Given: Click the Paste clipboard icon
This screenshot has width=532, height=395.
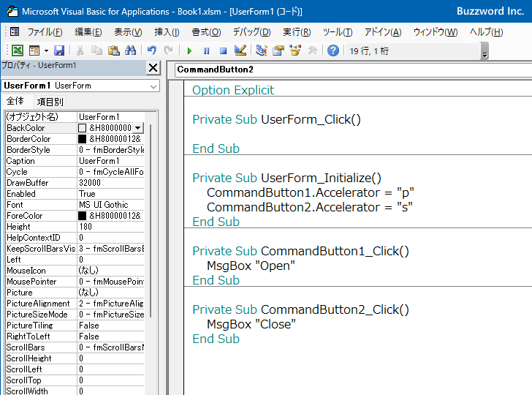Looking at the screenshot, I should (x=114, y=50).
